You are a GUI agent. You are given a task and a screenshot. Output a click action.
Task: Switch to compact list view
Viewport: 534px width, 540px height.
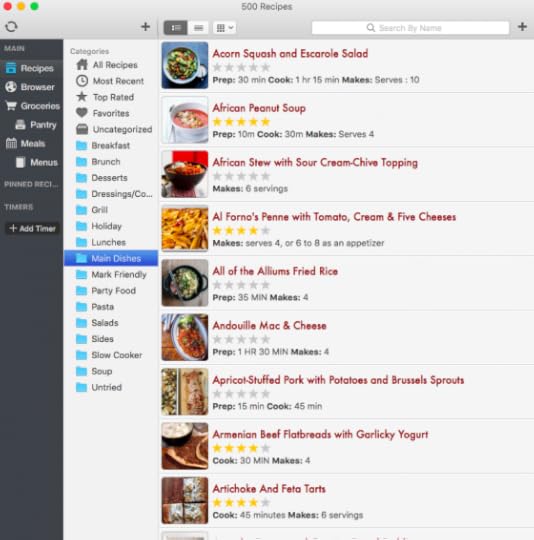(x=198, y=28)
